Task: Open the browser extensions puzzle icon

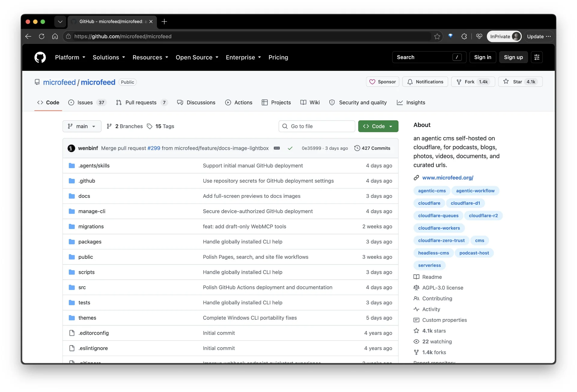Action: pos(464,36)
